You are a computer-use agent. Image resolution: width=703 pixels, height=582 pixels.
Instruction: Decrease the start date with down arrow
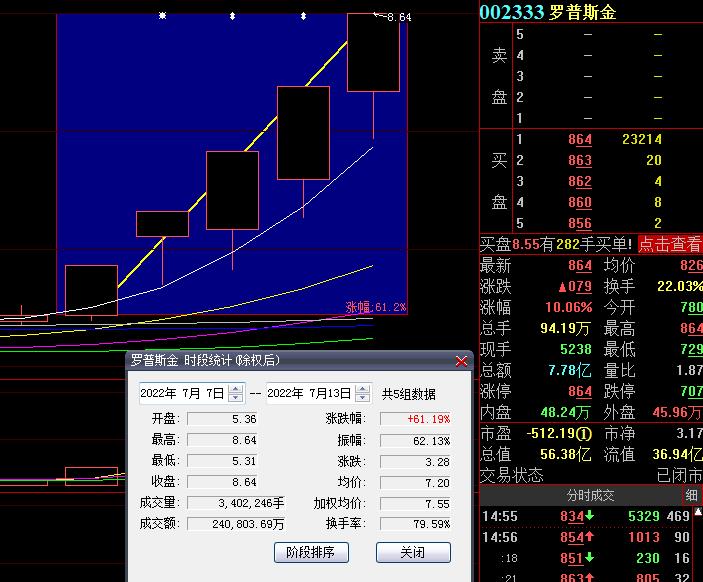pyautogui.click(x=235, y=398)
